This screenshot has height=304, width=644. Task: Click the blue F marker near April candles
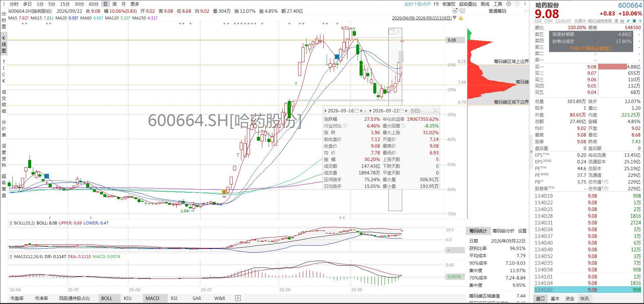click(47, 176)
